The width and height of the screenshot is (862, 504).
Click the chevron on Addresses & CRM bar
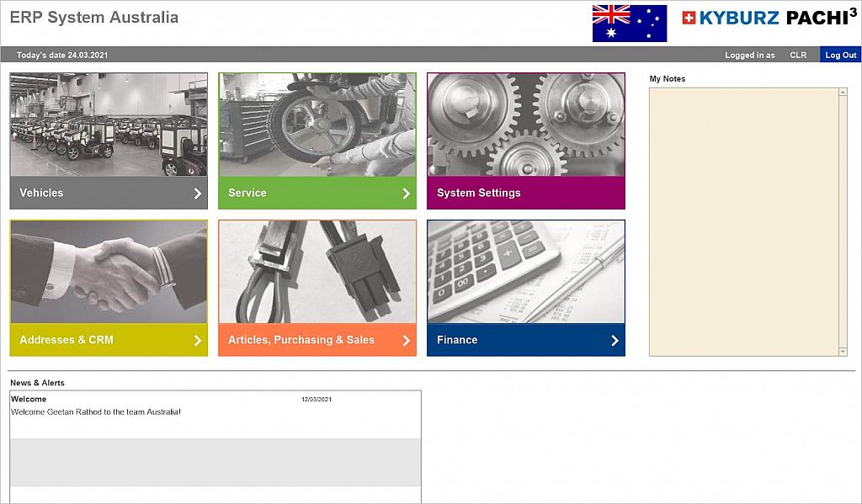[x=198, y=341]
